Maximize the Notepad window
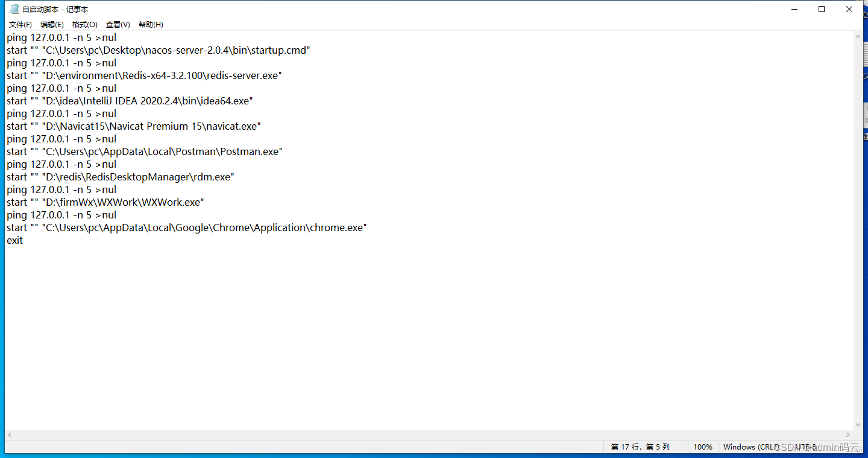Image resolution: width=868 pixels, height=458 pixels. point(822,9)
